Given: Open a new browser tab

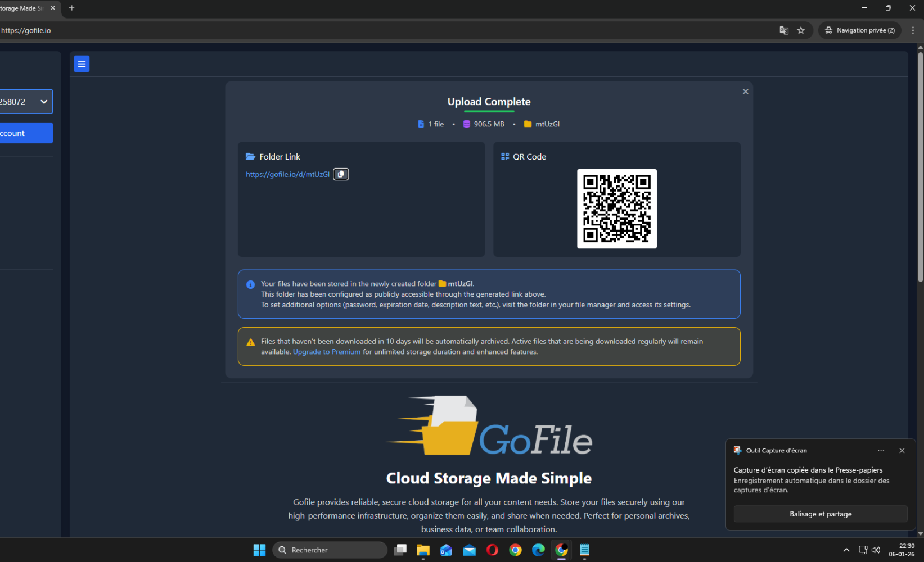Looking at the screenshot, I should pyautogui.click(x=71, y=8).
